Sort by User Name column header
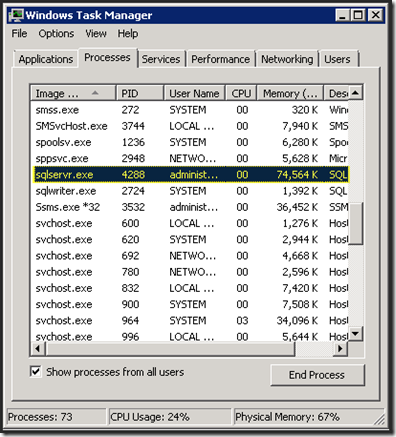Viewport: 396px width, 437px height. 194,93
